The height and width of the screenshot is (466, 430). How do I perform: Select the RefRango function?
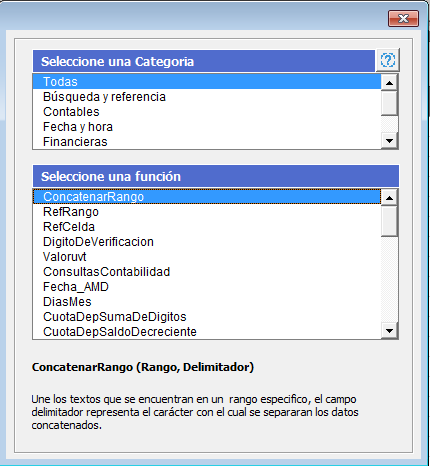[207, 212]
